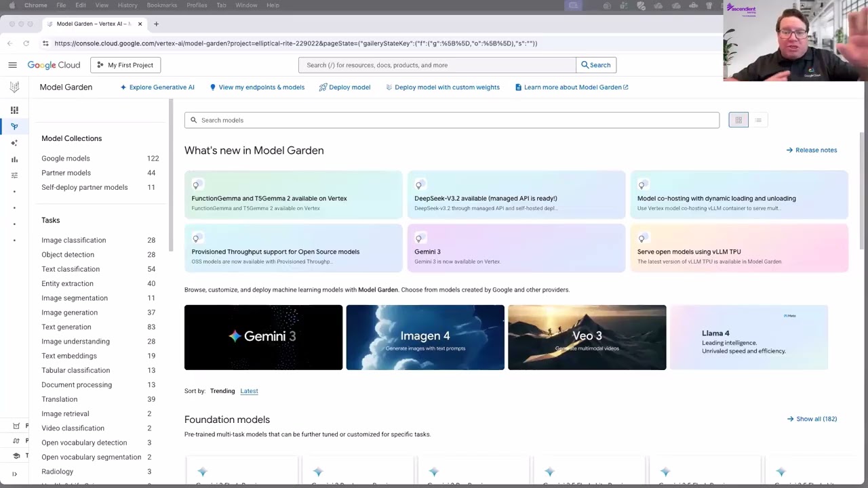The width and height of the screenshot is (868, 488).
Task: Click the Vertex AI logo in sidebar
Action: tap(14, 87)
